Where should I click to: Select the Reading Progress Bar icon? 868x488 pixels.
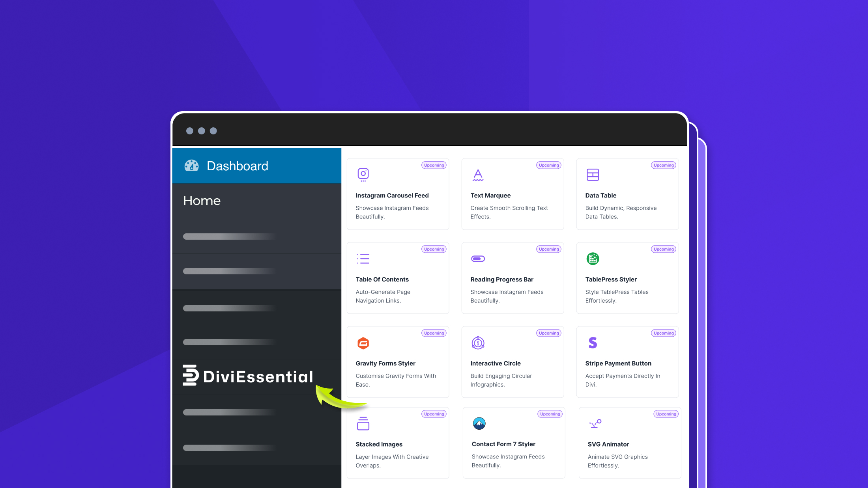(478, 259)
